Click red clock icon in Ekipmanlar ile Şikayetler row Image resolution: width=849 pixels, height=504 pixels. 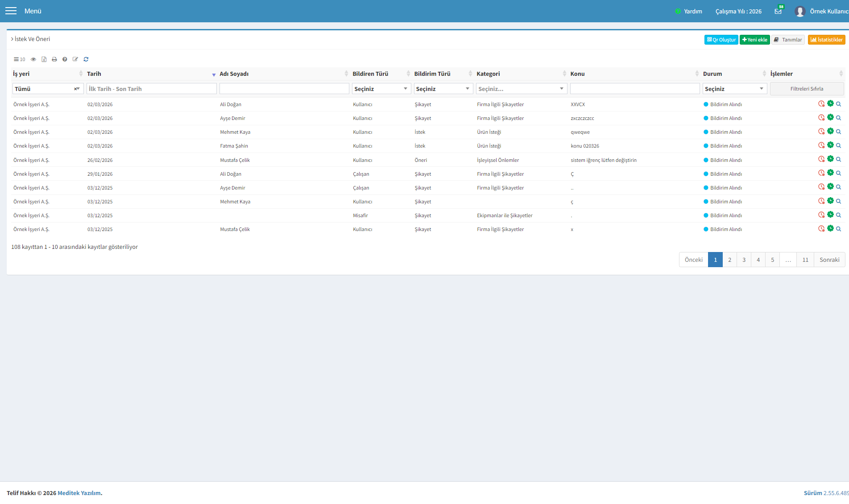click(821, 215)
